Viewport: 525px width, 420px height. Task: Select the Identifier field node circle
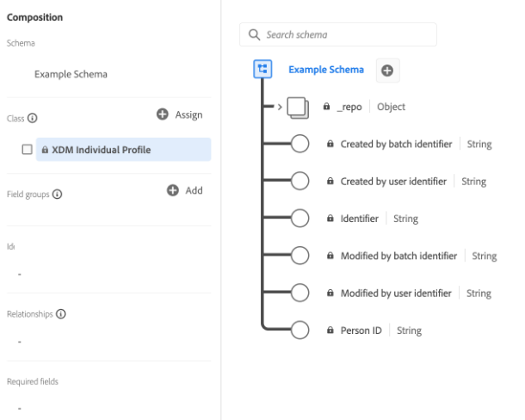(x=300, y=219)
